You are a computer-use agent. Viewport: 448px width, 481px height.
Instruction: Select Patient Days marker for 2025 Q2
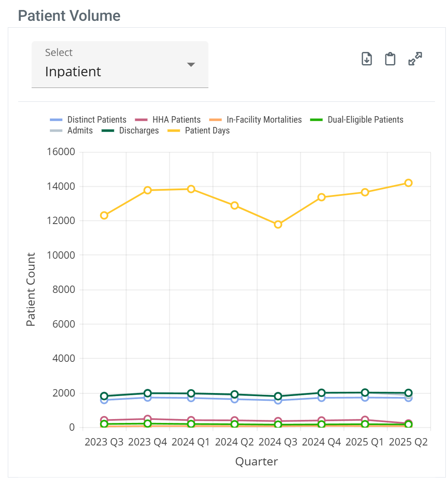pos(408,183)
